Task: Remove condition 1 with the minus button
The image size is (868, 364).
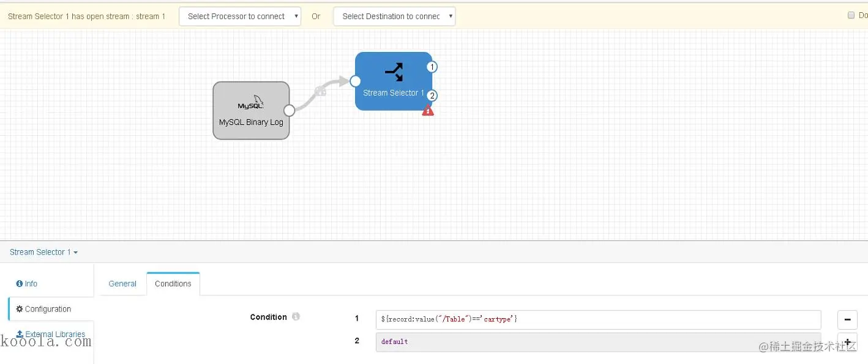Action: point(847,319)
